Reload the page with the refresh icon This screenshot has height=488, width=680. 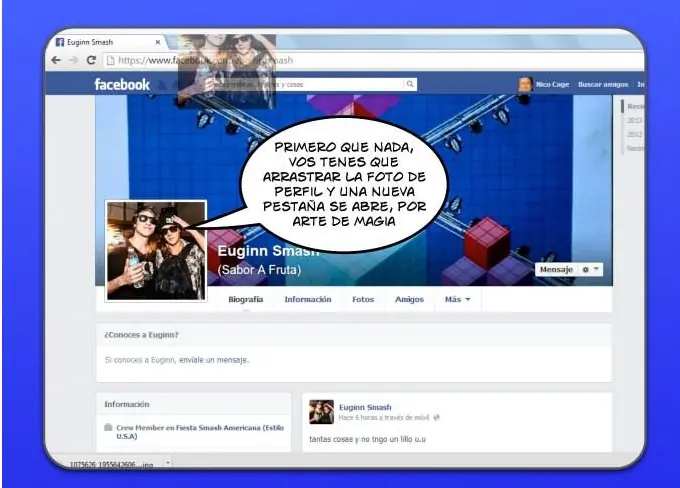point(91,60)
